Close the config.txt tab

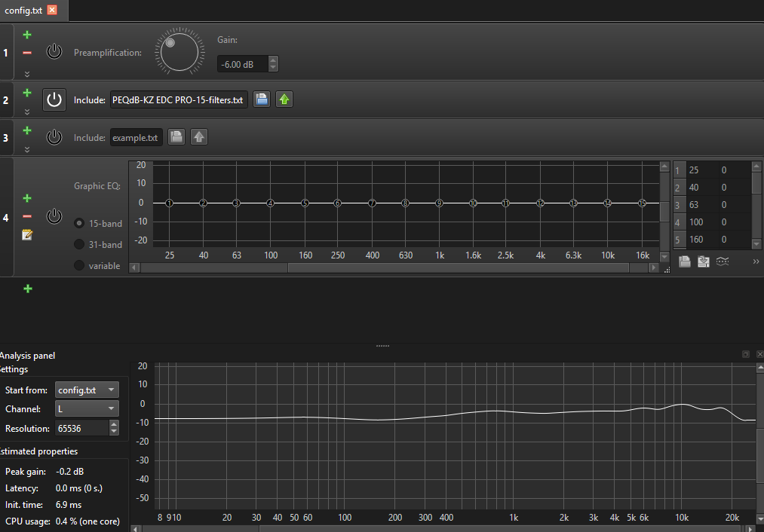(x=52, y=10)
